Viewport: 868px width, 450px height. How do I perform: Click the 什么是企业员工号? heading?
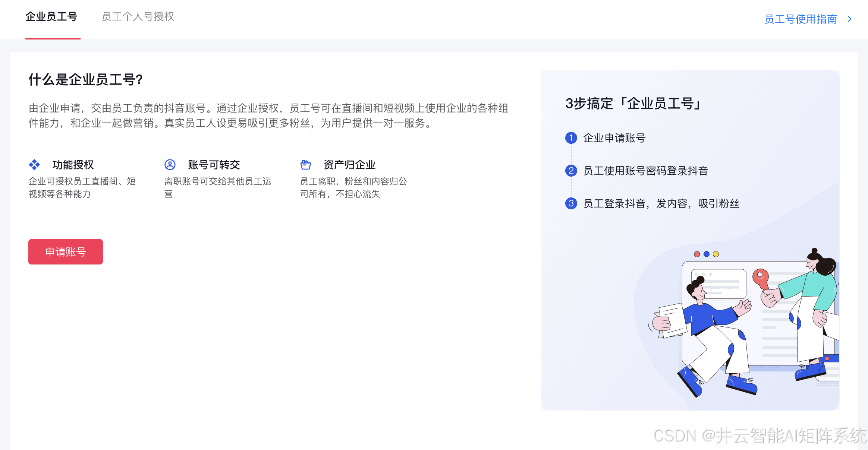[x=86, y=80]
